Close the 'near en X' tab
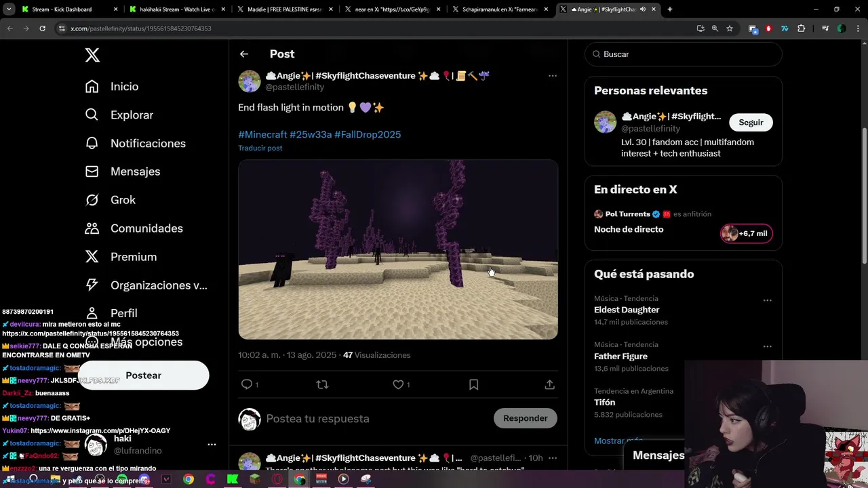868x488 pixels. tap(438, 9)
